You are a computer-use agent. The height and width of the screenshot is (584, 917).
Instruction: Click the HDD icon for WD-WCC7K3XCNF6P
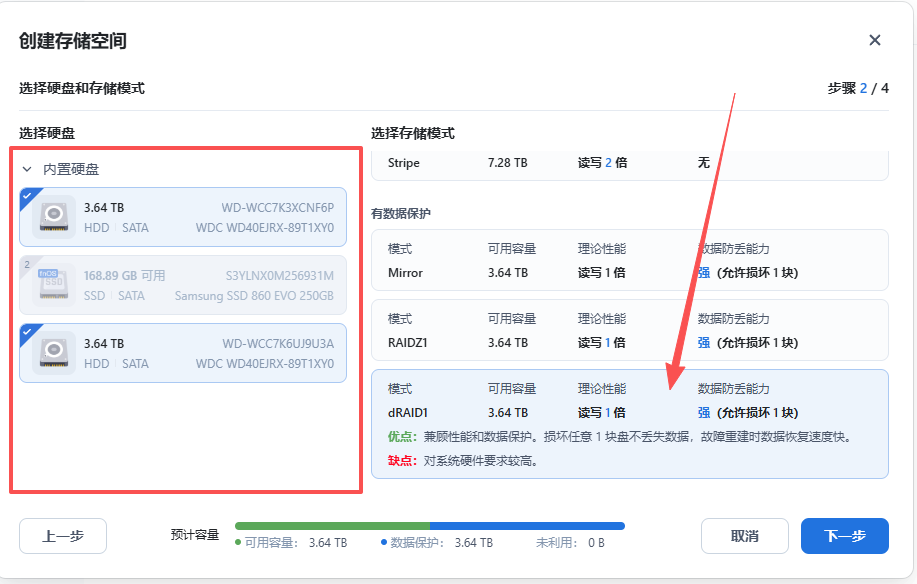click(x=54, y=217)
